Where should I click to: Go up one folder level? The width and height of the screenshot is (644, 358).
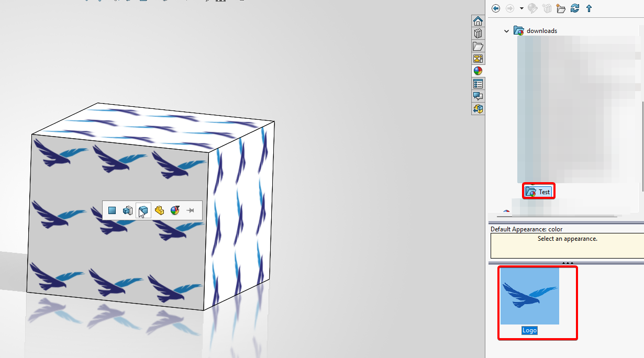pyautogui.click(x=589, y=8)
